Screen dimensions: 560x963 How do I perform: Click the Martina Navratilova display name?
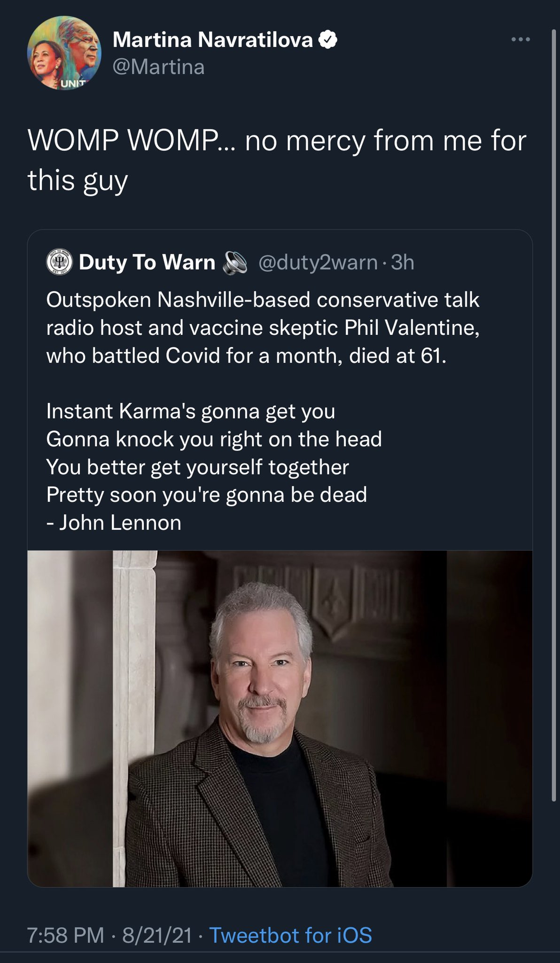pyautogui.click(x=213, y=40)
